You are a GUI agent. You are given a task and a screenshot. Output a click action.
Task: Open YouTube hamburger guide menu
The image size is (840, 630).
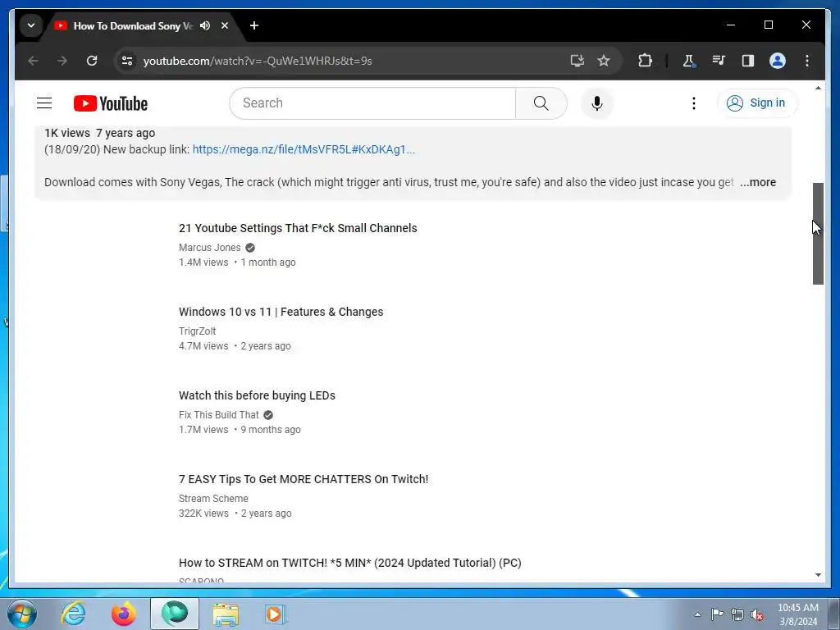pos(44,103)
